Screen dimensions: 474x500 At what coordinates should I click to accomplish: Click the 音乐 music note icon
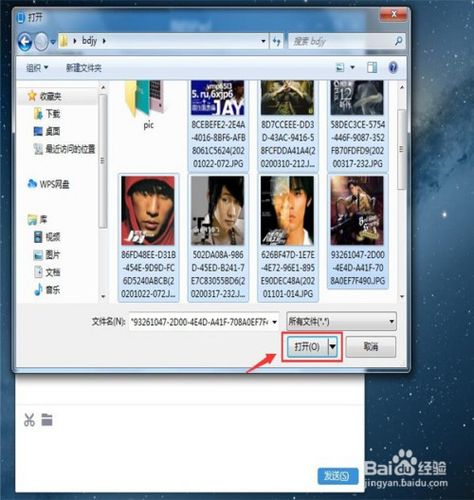[x=38, y=290]
